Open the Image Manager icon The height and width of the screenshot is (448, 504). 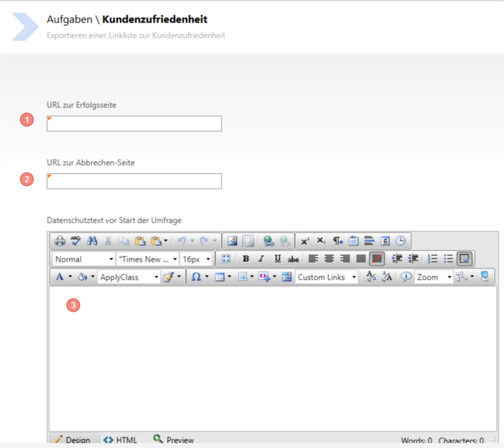click(x=233, y=241)
